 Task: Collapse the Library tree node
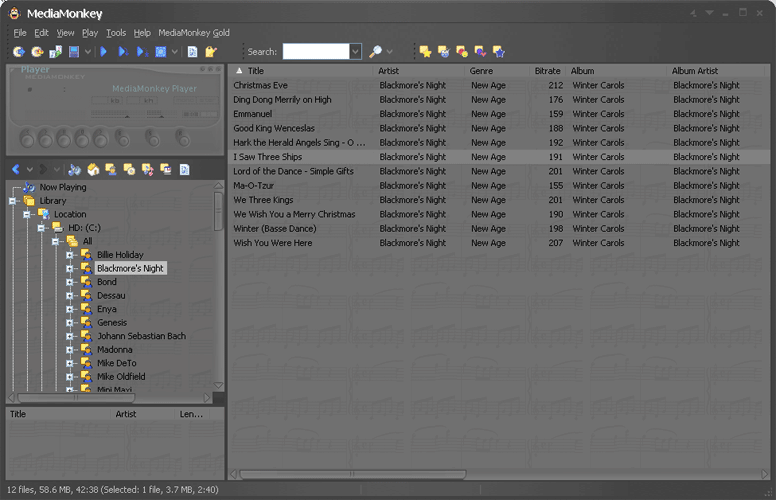(x=13, y=201)
